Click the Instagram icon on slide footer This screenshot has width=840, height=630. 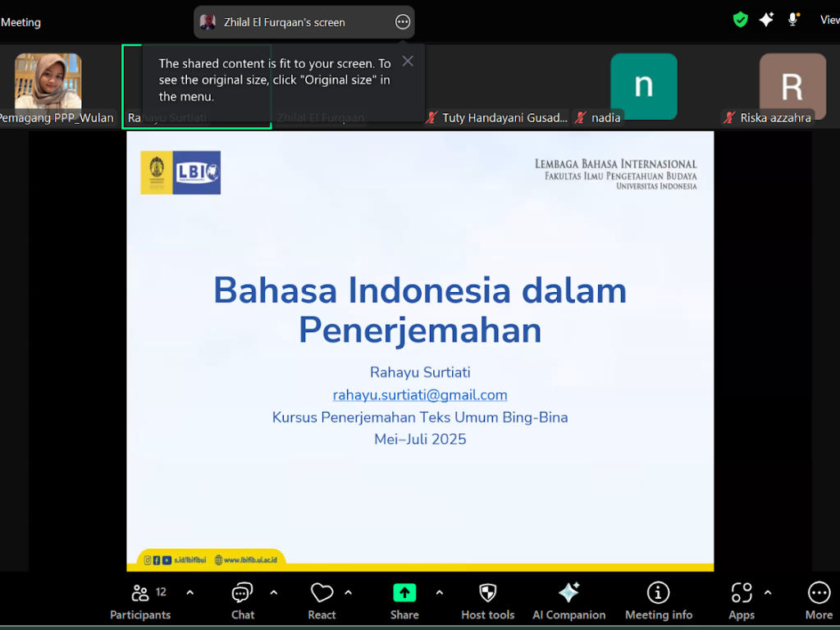click(x=148, y=559)
